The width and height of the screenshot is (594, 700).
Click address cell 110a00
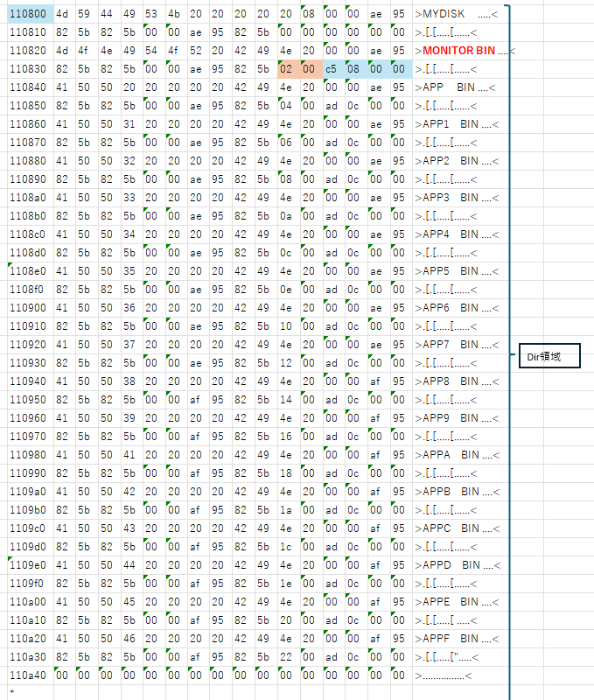[x=26, y=601]
